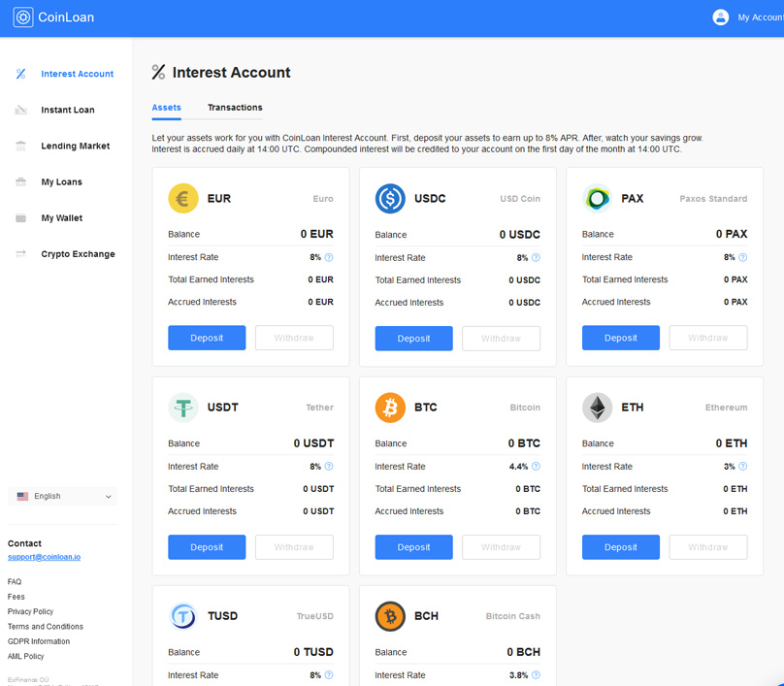Click the Contact heading in sidebar
This screenshot has height=686, width=784.
point(24,543)
